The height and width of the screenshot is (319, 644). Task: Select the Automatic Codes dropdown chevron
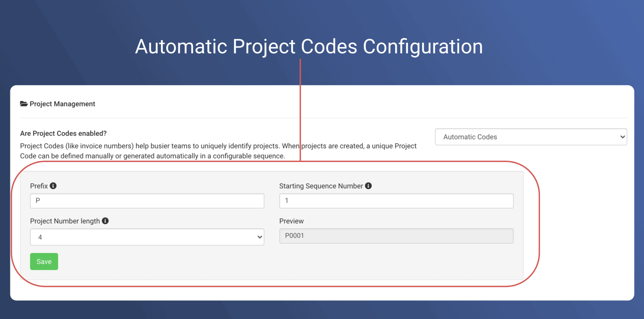point(622,137)
